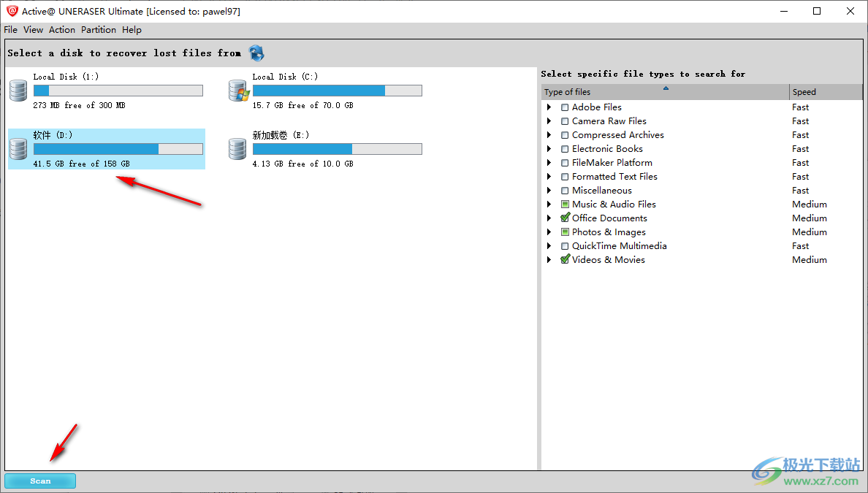
Task: Open the Action menu
Action: point(62,30)
